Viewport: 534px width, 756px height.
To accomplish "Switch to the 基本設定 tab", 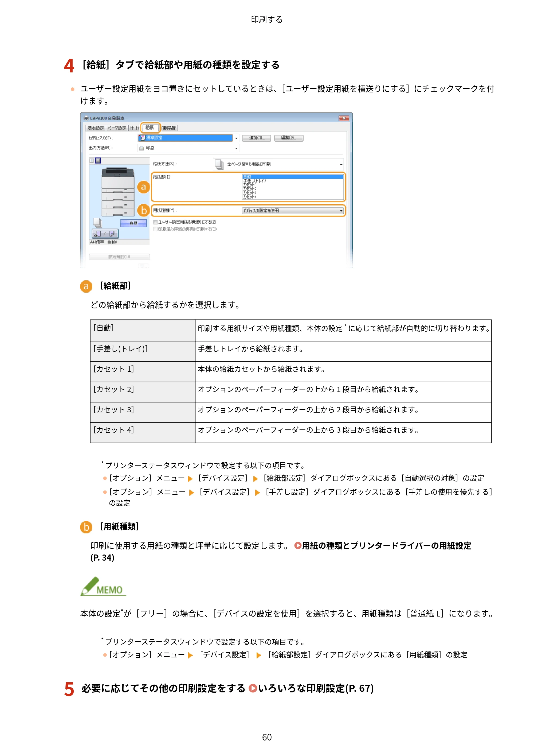I will click(x=95, y=128).
